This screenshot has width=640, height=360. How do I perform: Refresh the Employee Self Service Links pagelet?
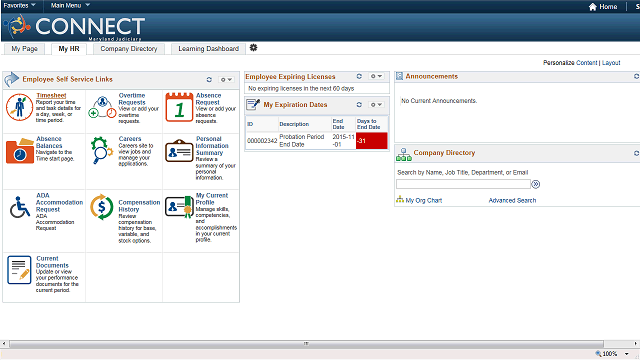tap(209, 80)
